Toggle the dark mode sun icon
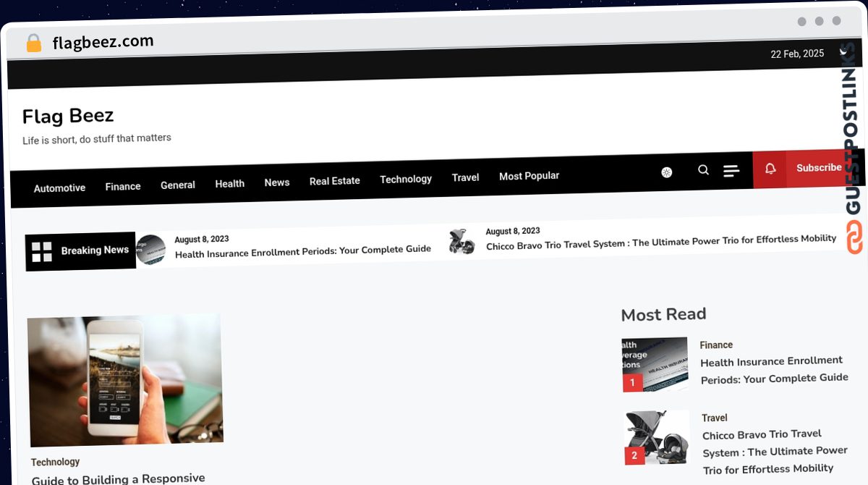Viewport: 868px width, 485px height. click(x=667, y=172)
